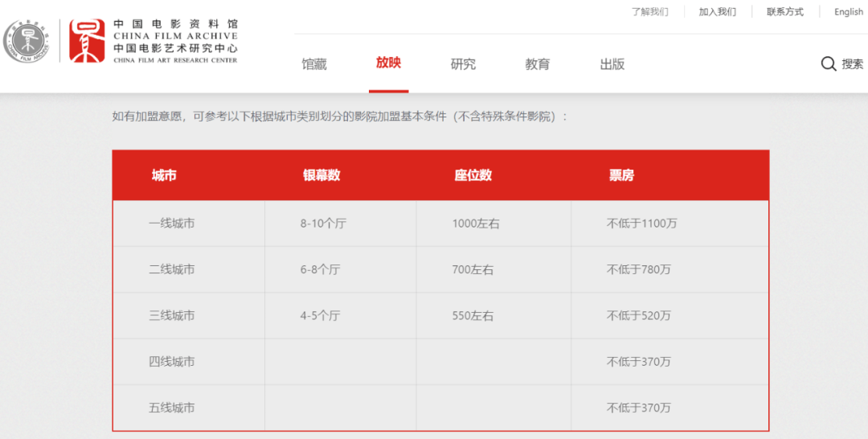
Task: Click the 搜索 search text
Action: pos(852,64)
